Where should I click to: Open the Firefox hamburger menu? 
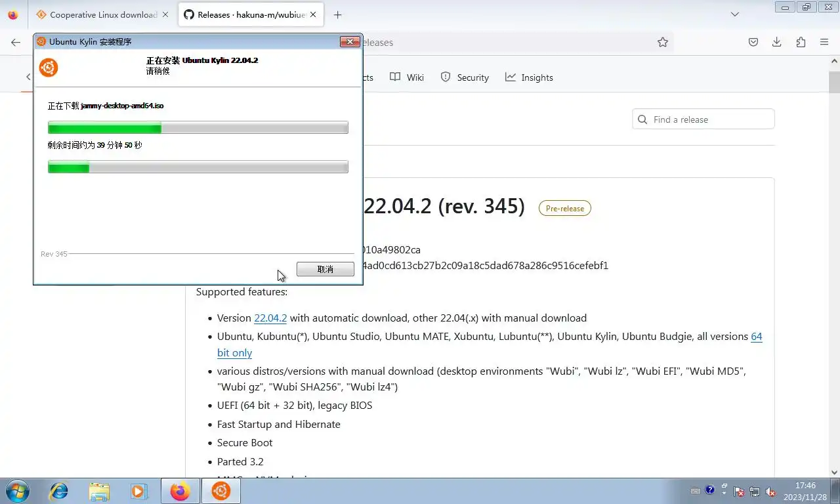click(824, 42)
